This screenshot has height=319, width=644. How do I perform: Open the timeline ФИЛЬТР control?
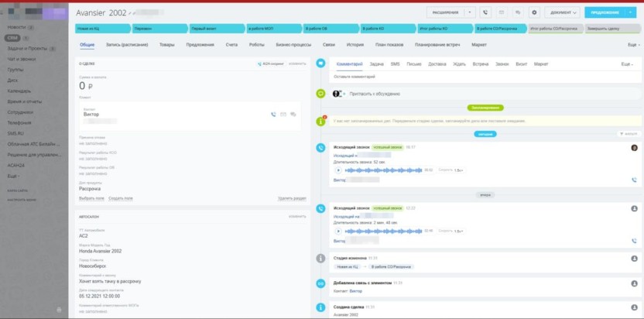(629, 134)
